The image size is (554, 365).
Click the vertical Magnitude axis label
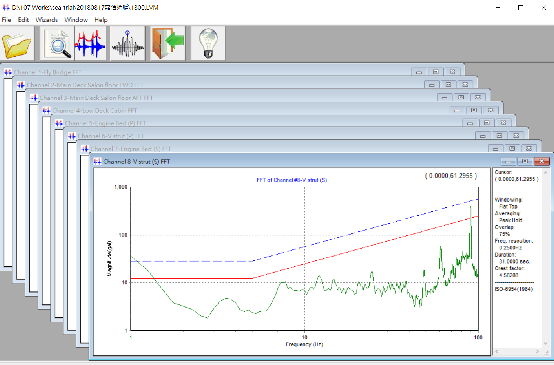pos(110,258)
